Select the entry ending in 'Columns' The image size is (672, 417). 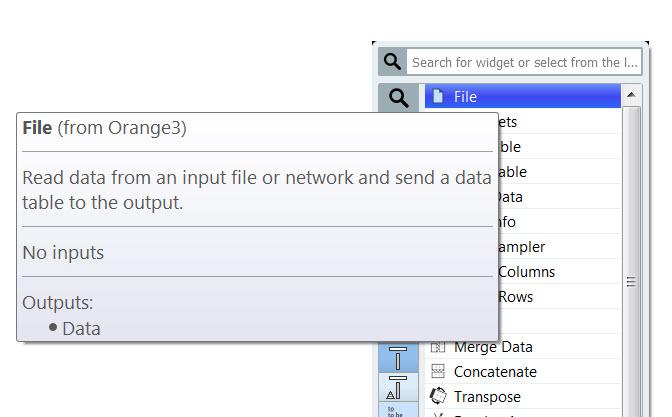point(559,272)
